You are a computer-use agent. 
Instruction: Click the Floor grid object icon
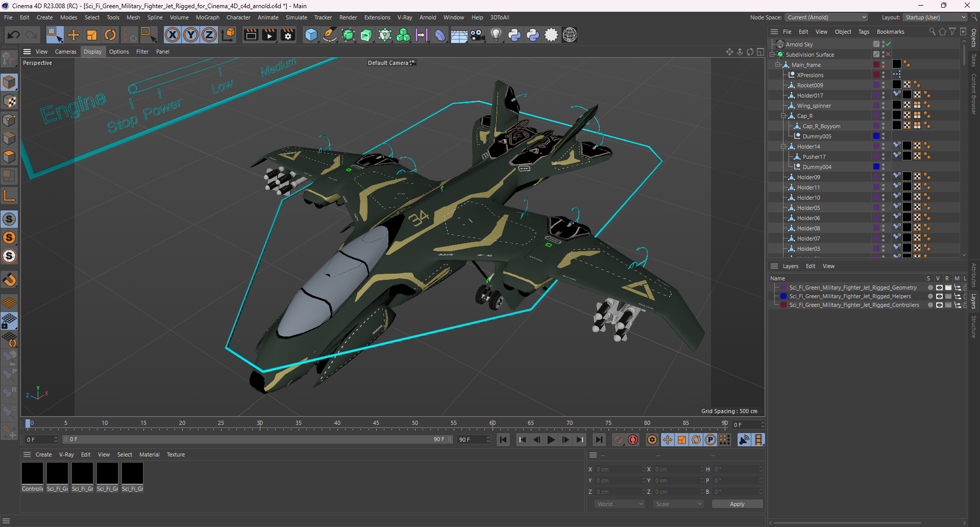pyautogui.click(x=459, y=35)
